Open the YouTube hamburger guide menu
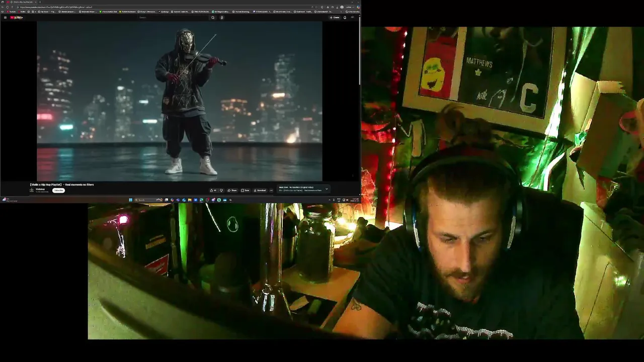 click(5, 18)
